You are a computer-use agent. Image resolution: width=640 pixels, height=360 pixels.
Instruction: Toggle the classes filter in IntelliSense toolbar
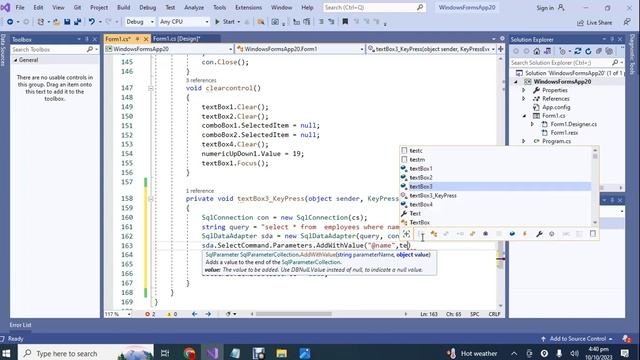[x=433, y=234]
